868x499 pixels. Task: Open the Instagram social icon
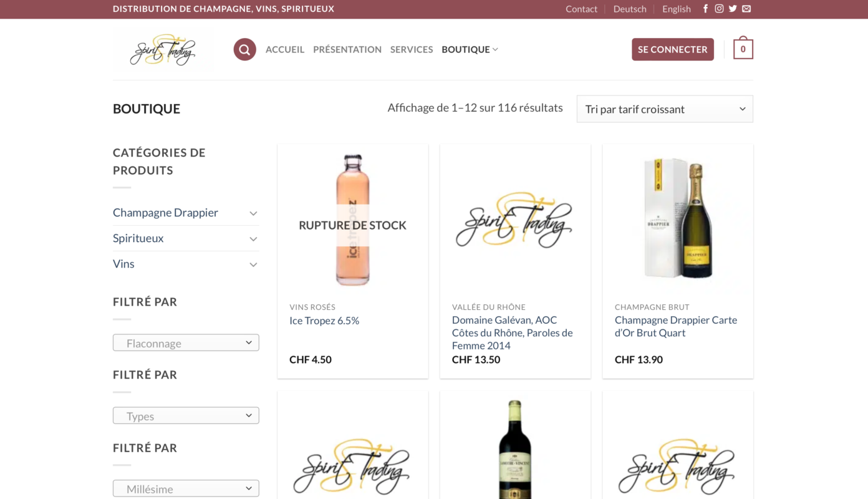coord(719,9)
